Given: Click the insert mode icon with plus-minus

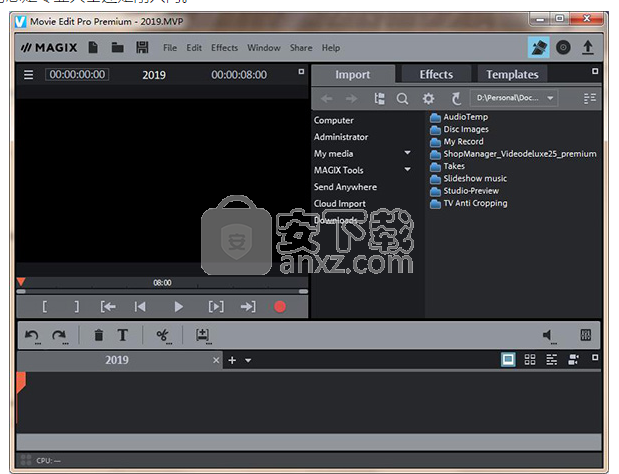Looking at the screenshot, I should pos(203,336).
